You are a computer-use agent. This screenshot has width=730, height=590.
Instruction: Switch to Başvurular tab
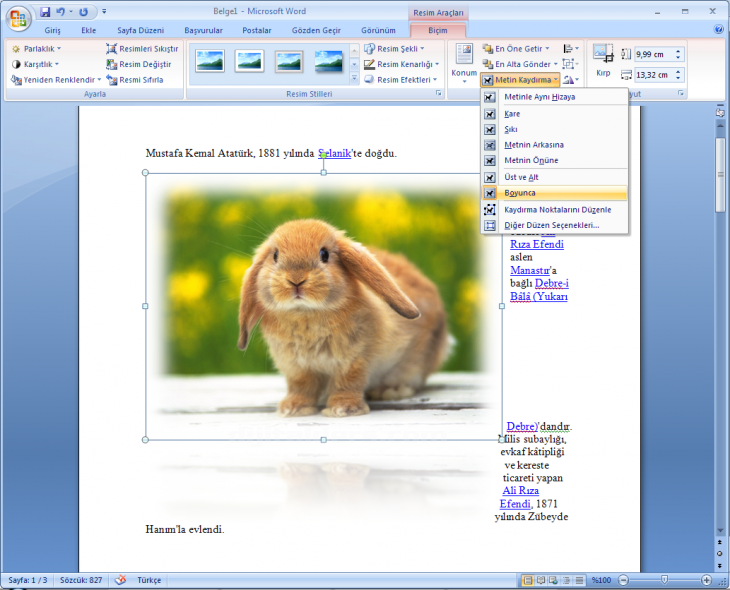point(203,30)
